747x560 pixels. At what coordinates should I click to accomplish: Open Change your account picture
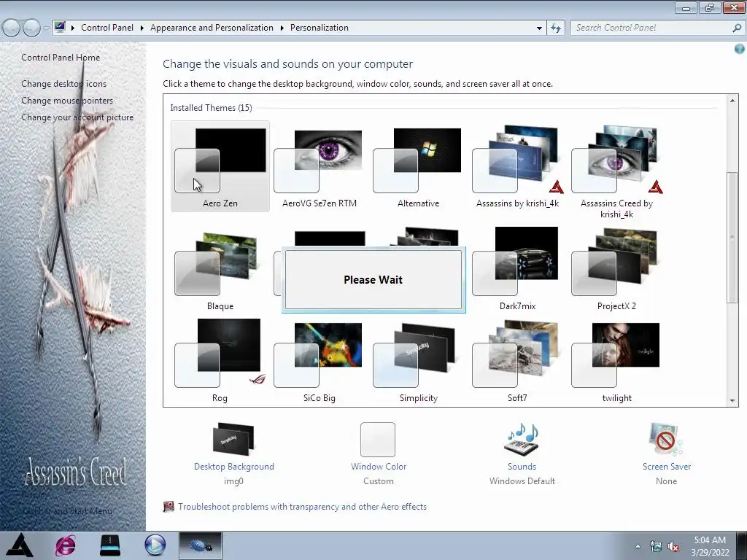click(x=77, y=117)
